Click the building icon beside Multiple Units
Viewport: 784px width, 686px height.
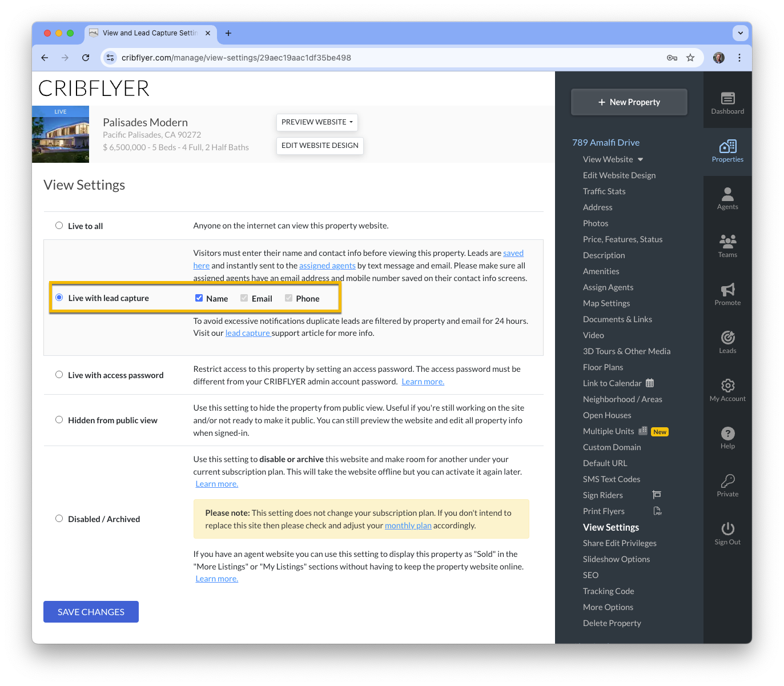click(643, 431)
